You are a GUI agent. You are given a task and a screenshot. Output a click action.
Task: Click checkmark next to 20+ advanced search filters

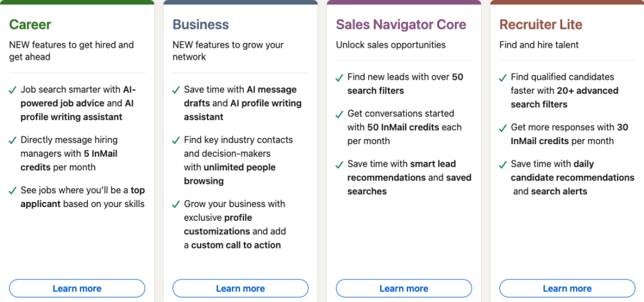[x=503, y=77]
